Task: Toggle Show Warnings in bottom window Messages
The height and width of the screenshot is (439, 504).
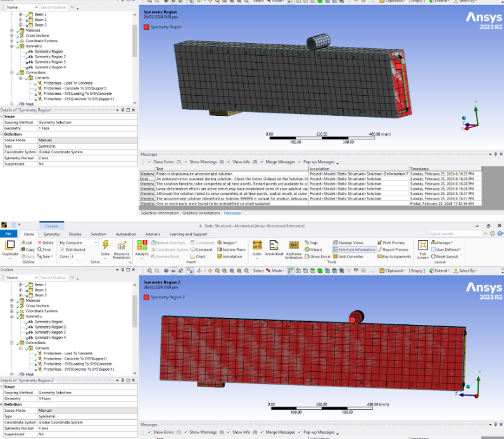Action: [x=186, y=432]
